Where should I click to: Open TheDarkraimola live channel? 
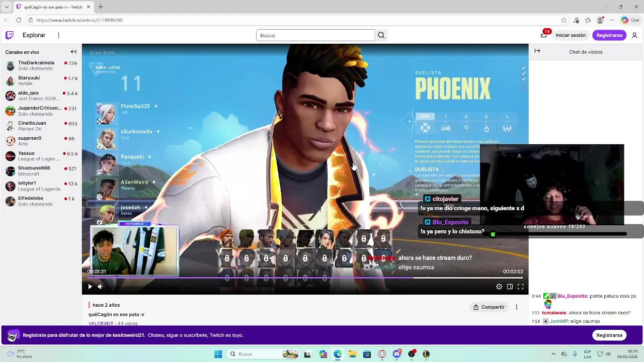(x=41, y=66)
